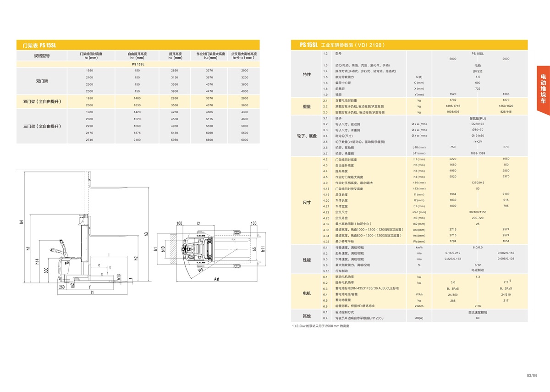The height and width of the screenshot is (392, 550).
Task: Click the '规格型号' column header
Action: pyautogui.click(x=42, y=55)
